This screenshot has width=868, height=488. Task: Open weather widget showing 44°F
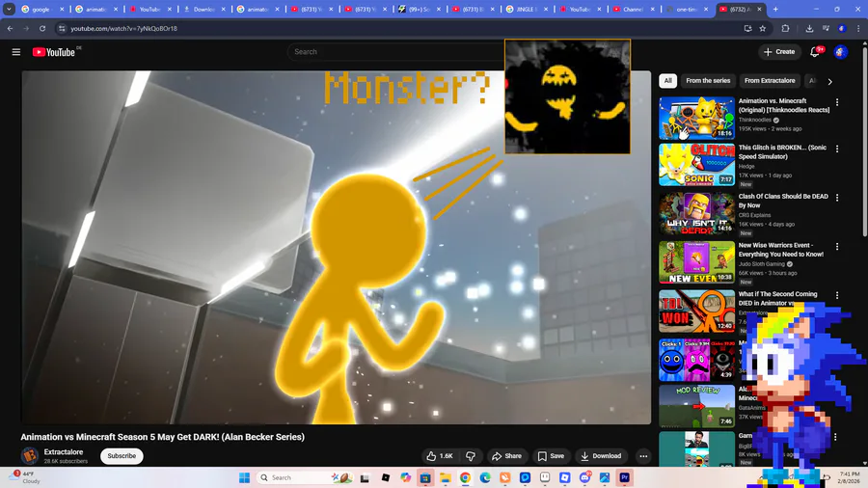point(25,477)
